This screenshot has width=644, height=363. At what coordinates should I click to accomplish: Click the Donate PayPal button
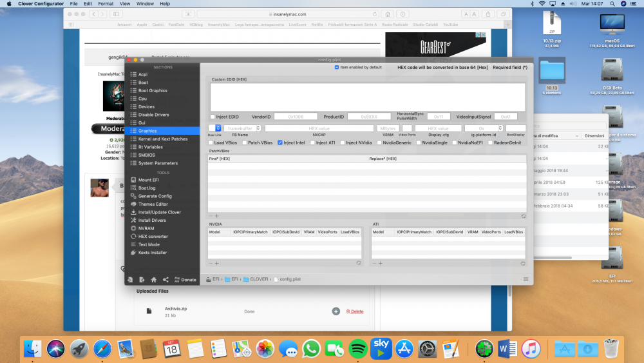[x=185, y=280]
